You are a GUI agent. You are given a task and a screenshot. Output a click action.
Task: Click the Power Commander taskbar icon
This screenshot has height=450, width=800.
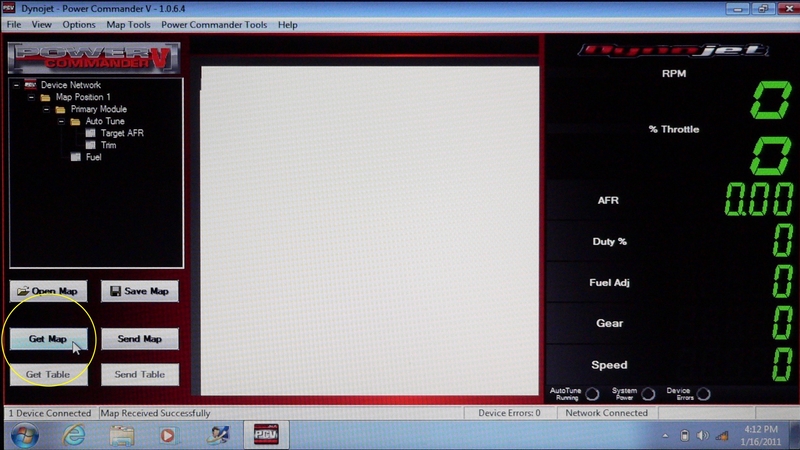point(263,435)
